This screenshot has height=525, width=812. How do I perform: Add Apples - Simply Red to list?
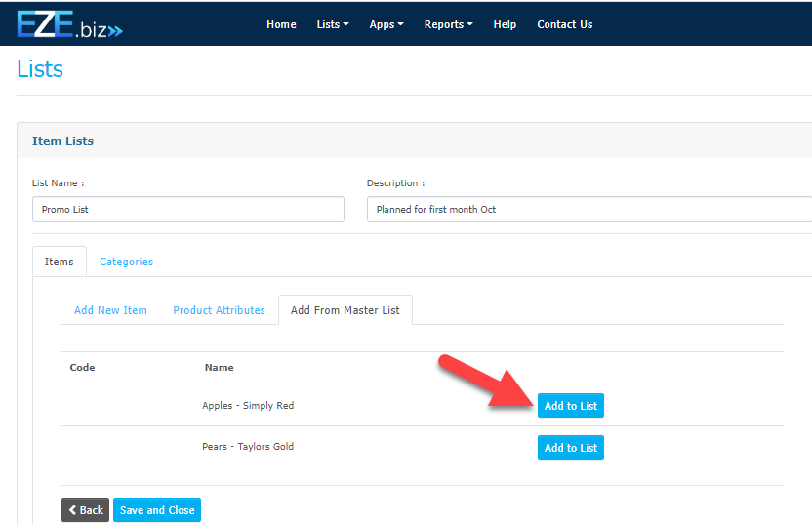[x=570, y=406]
